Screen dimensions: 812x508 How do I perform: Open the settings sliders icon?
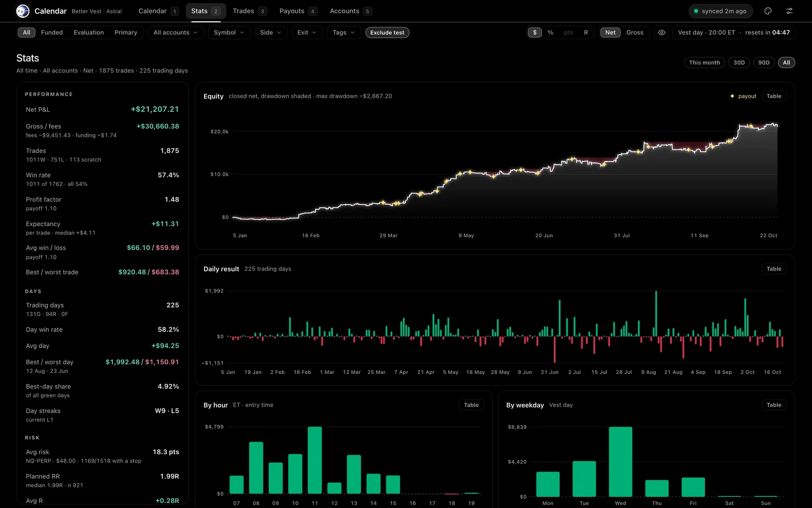pyautogui.click(x=789, y=11)
